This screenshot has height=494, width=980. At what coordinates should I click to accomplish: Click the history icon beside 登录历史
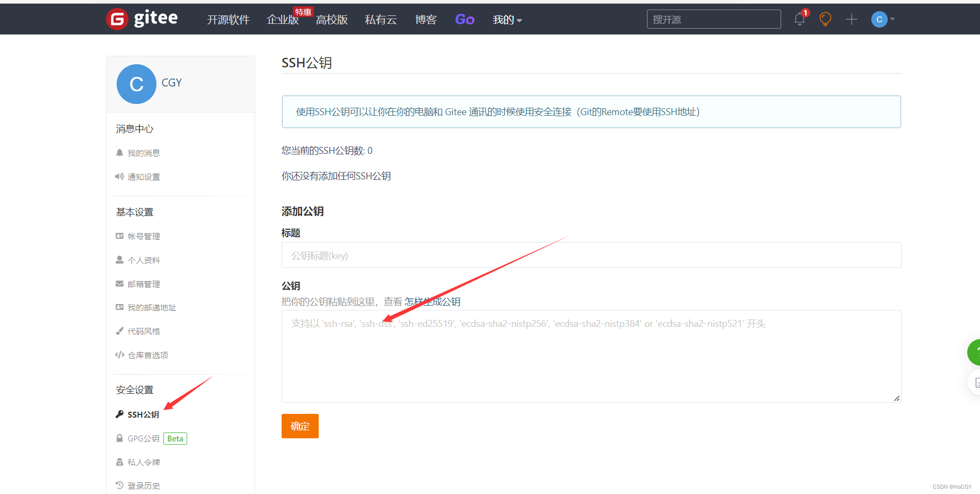point(119,486)
